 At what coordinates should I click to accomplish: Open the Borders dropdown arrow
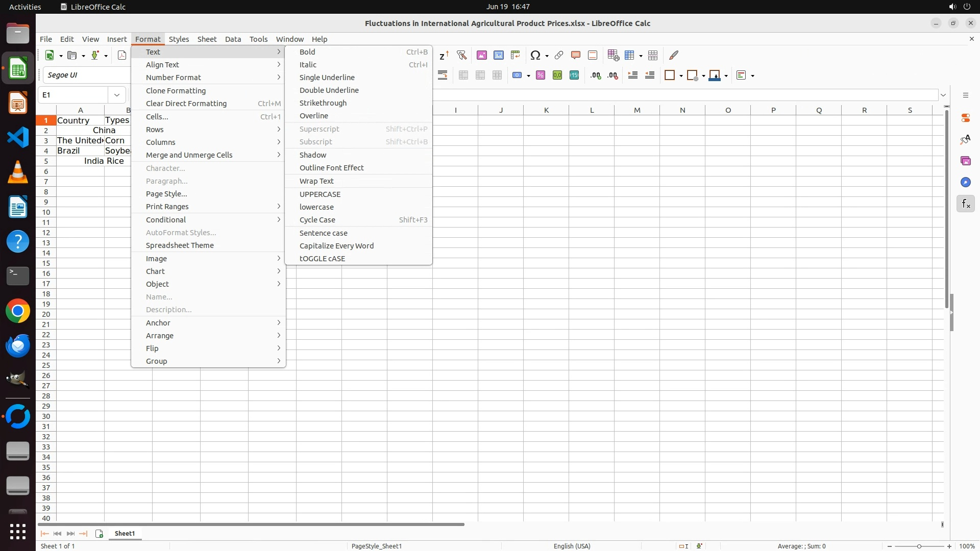tap(681, 76)
